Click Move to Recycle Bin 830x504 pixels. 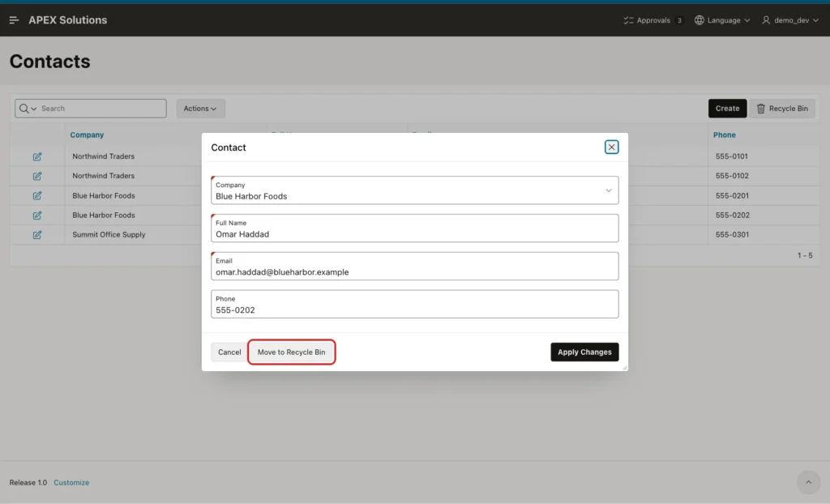point(291,352)
